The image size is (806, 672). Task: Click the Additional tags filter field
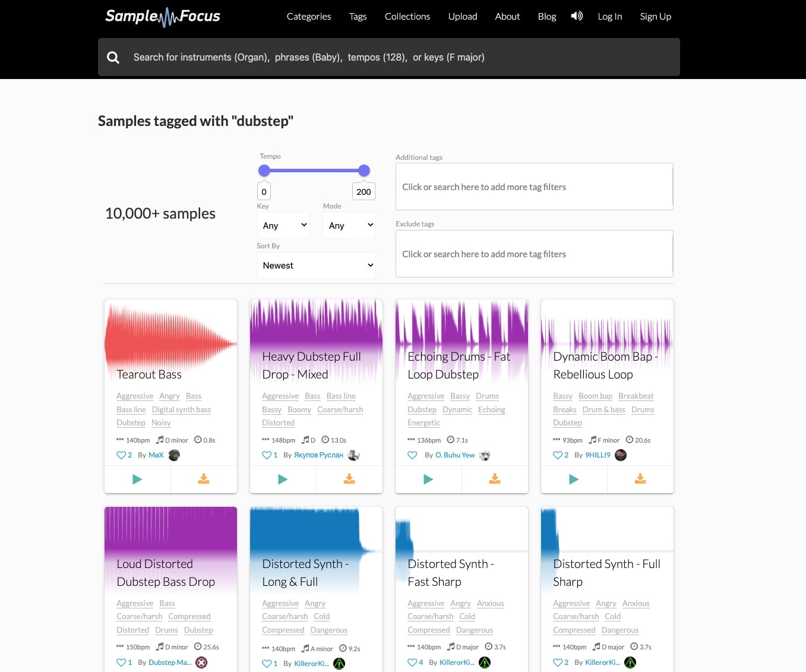pyautogui.click(x=534, y=187)
